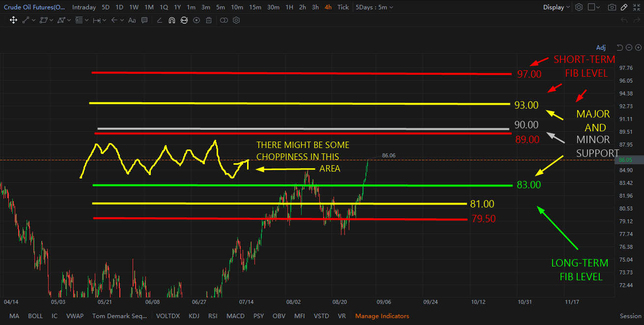Open Manage Indicators
The height and width of the screenshot is (325, 644).
(x=382, y=316)
